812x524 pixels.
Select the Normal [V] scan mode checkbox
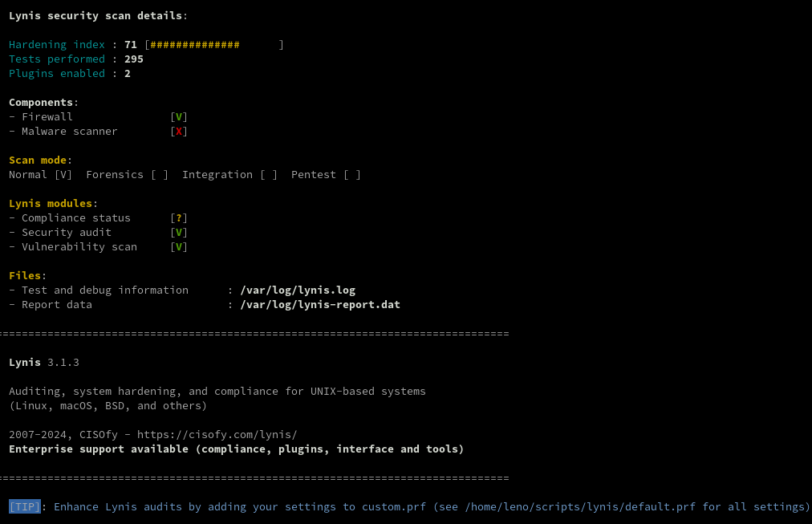point(63,175)
